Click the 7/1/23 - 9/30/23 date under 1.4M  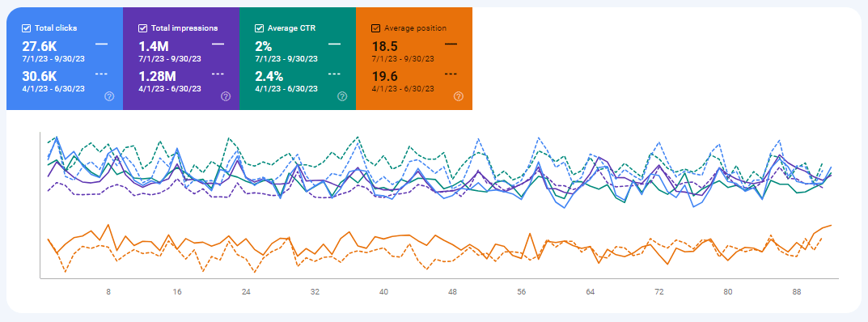(169, 58)
